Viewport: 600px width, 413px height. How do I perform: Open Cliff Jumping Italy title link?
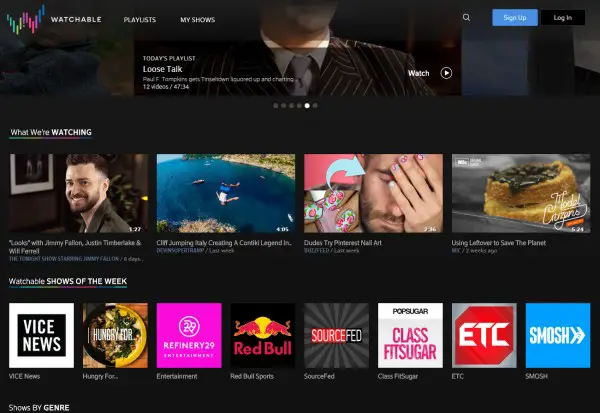(224, 243)
